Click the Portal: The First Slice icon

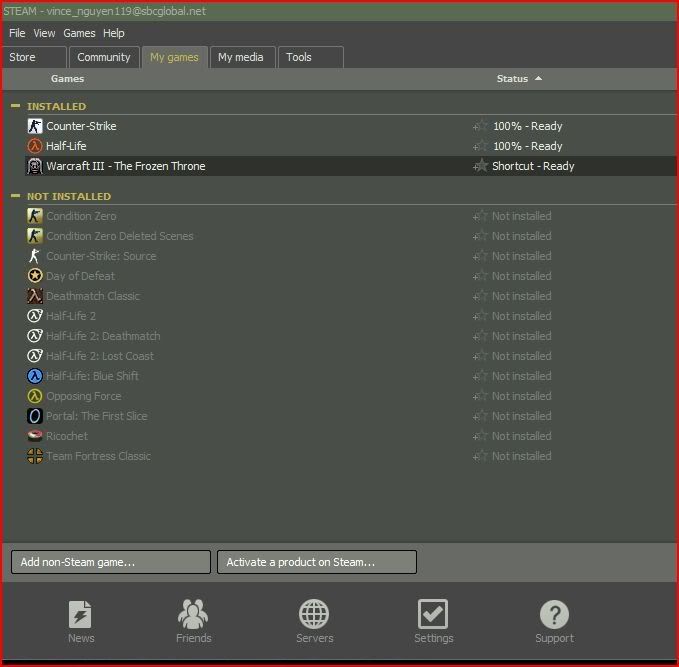pos(35,416)
